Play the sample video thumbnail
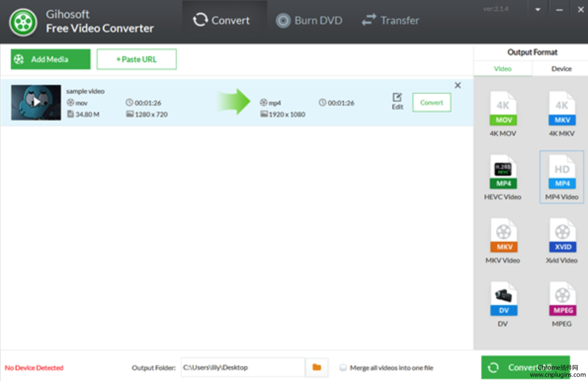 [x=36, y=102]
